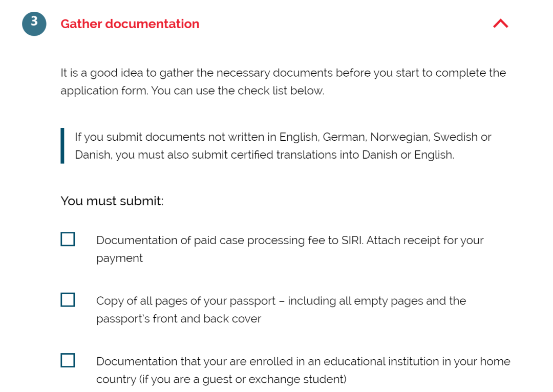
Task: Click the word 'payment' in first item
Action: click(119, 258)
